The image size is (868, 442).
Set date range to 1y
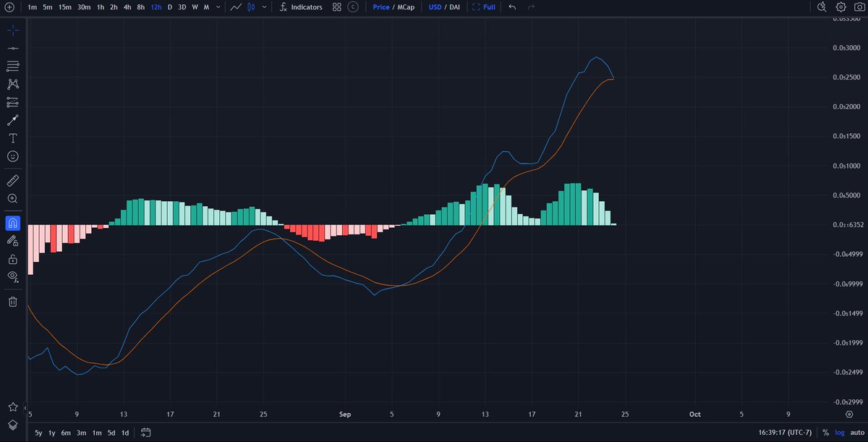pyautogui.click(x=52, y=433)
